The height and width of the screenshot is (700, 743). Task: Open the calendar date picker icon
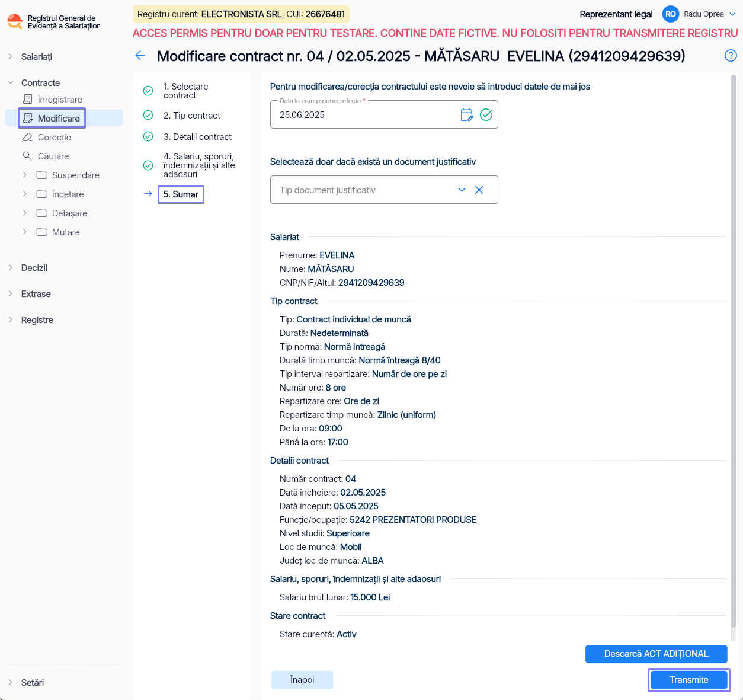point(467,115)
